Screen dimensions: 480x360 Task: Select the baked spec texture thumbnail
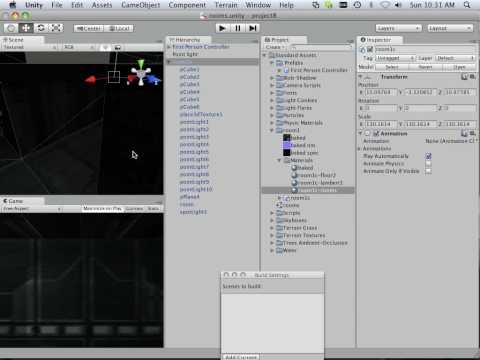coord(287,153)
